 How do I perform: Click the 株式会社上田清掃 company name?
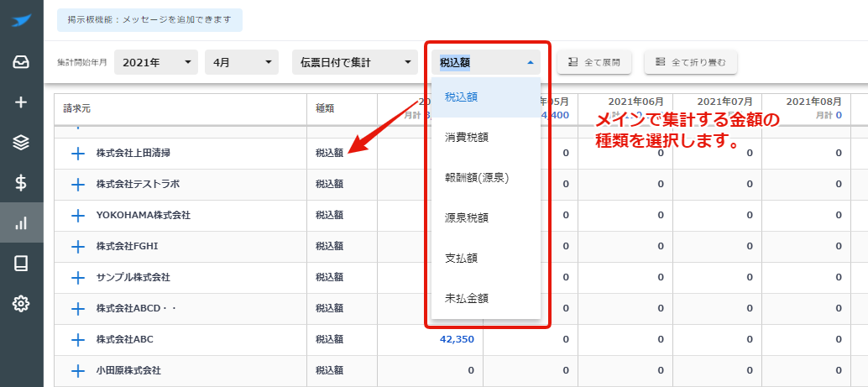133,154
